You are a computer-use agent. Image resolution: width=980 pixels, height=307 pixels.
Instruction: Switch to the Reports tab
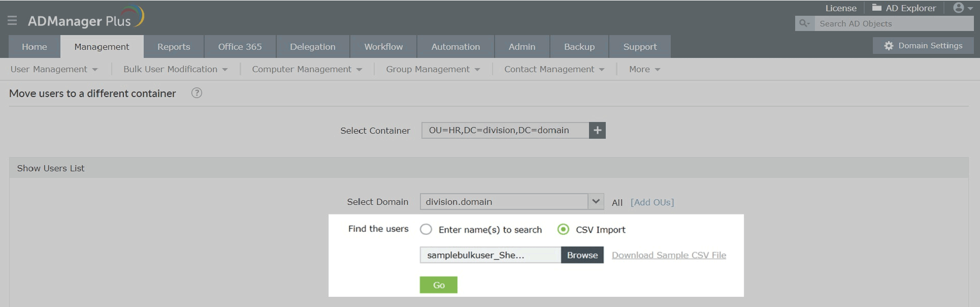coord(174,47)
